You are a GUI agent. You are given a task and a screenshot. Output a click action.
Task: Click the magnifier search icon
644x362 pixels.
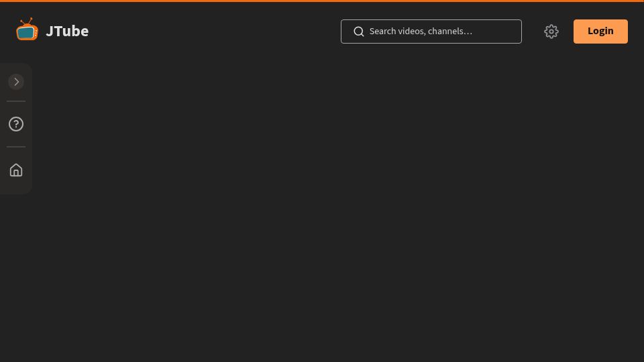click(x=358, y=32)
